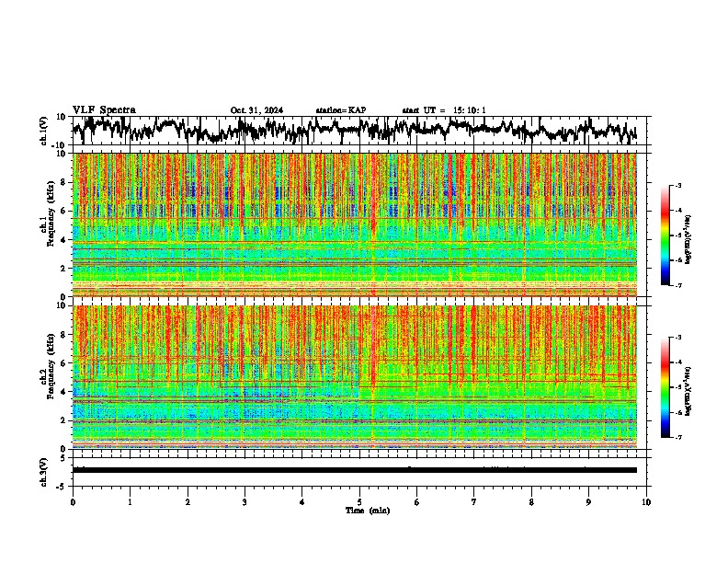The height and width of the screenshot is (563, 728).
Task: Click the ch.2 colorbar log(PSD) unit label
Action: coord(688,391)
